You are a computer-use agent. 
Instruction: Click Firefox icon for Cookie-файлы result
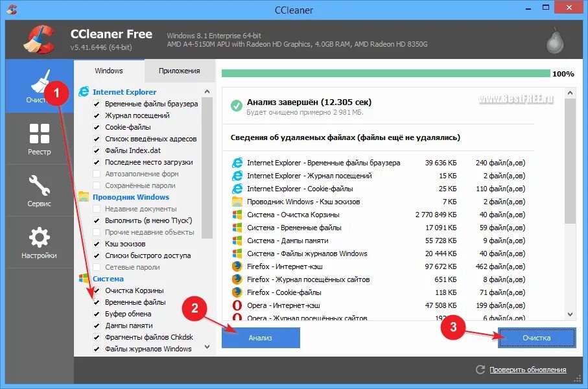click(x=237, y=292)
